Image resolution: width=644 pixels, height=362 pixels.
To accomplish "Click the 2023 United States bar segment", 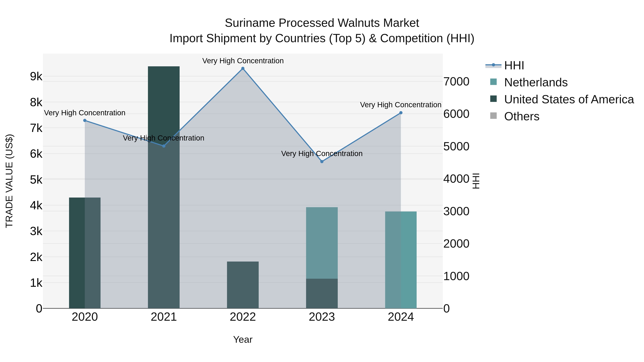I will (x=322, y=294).
